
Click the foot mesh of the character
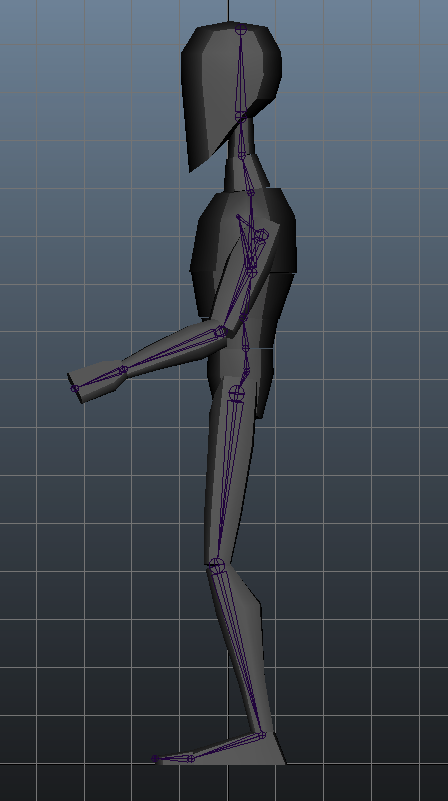[x=240, y=755]
